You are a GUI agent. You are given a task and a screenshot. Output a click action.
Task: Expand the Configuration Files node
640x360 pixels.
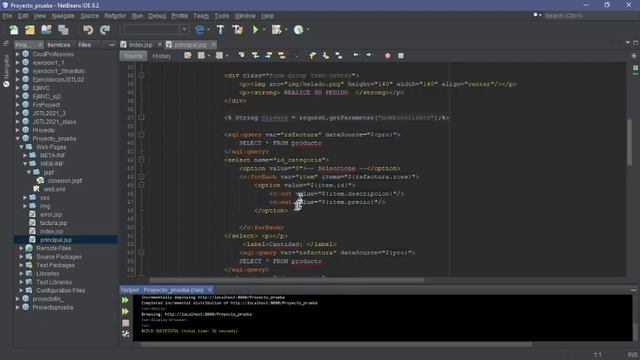(x=22, y=291)
